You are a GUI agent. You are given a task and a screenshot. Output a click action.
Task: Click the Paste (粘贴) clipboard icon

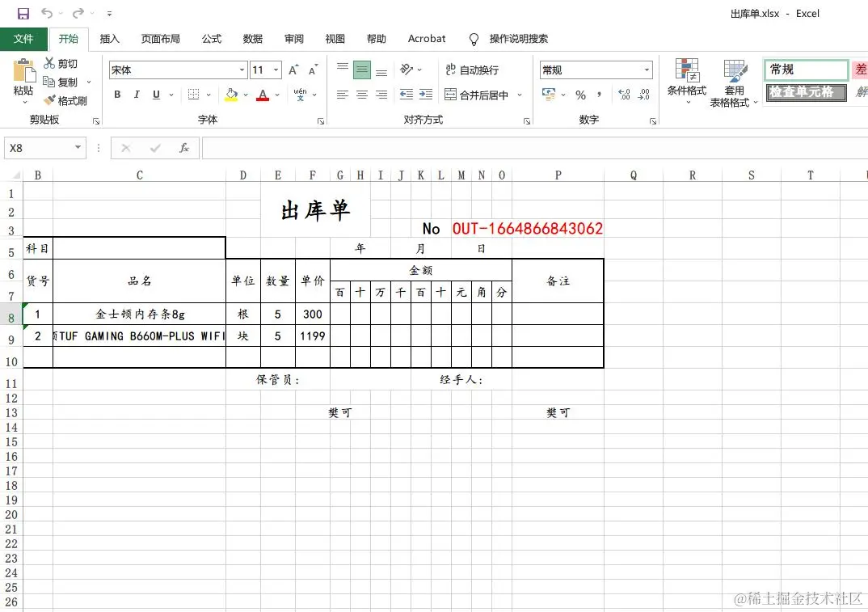[x=23, y=71]
